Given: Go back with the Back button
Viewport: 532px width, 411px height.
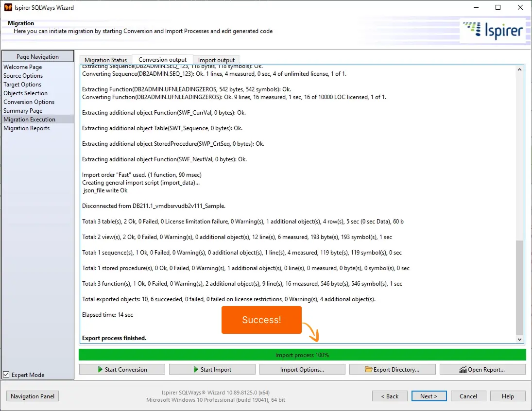Looking at the screenshot, I should point(390,396).
